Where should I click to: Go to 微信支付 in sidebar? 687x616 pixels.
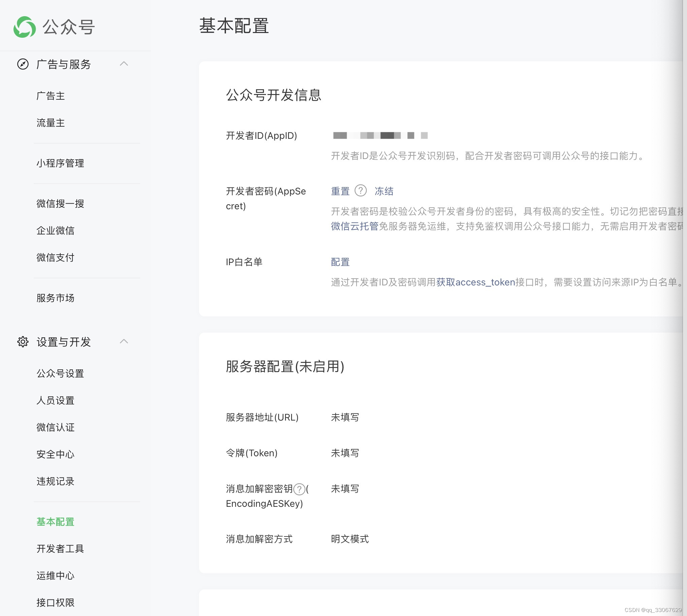pyautogui.click(x=56, y=257)
